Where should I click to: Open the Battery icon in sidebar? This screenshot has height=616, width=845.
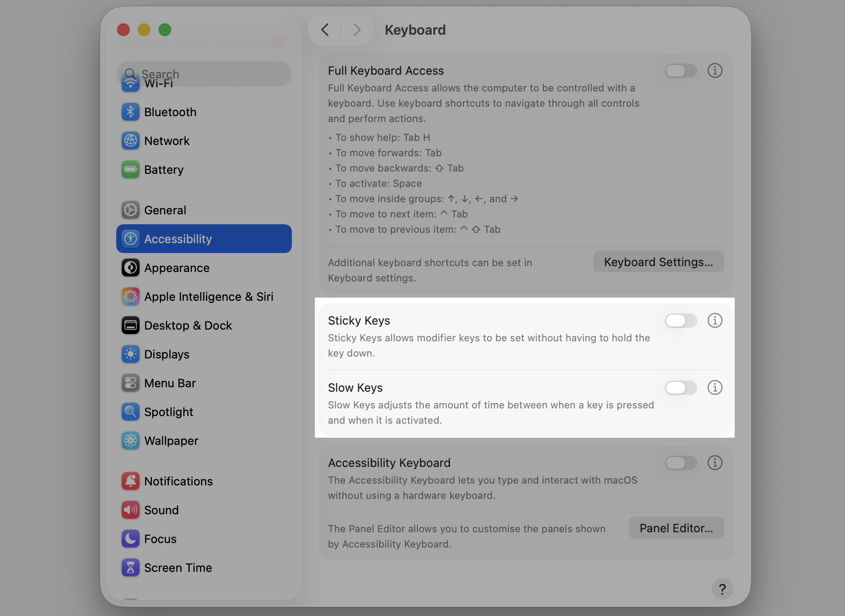click(131, 169)
